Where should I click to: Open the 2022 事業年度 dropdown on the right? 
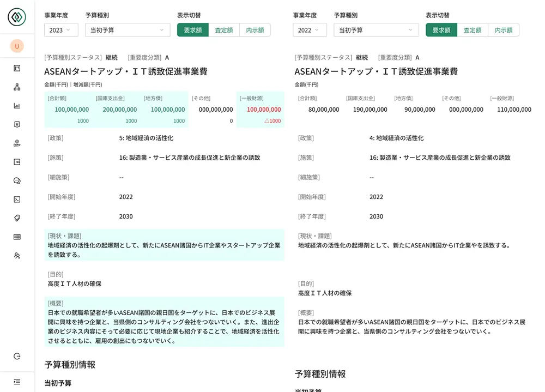[308, 30]
